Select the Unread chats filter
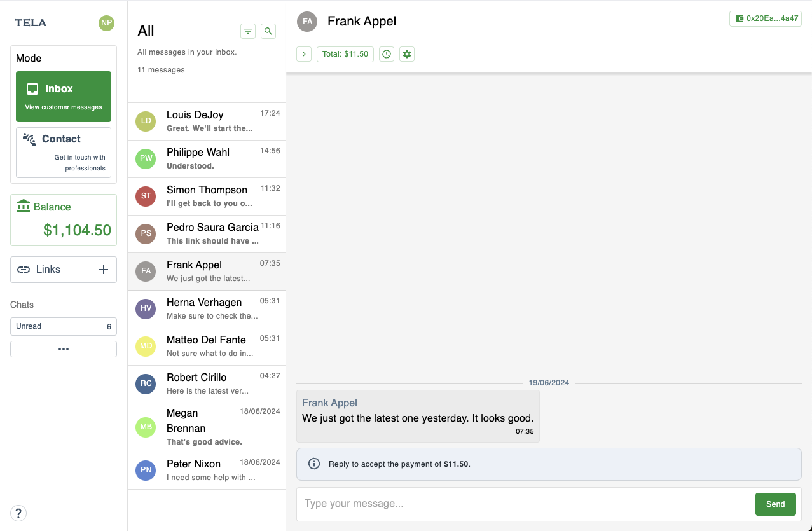This screenshot has width=812, height=531. click(x=64, y=326)
